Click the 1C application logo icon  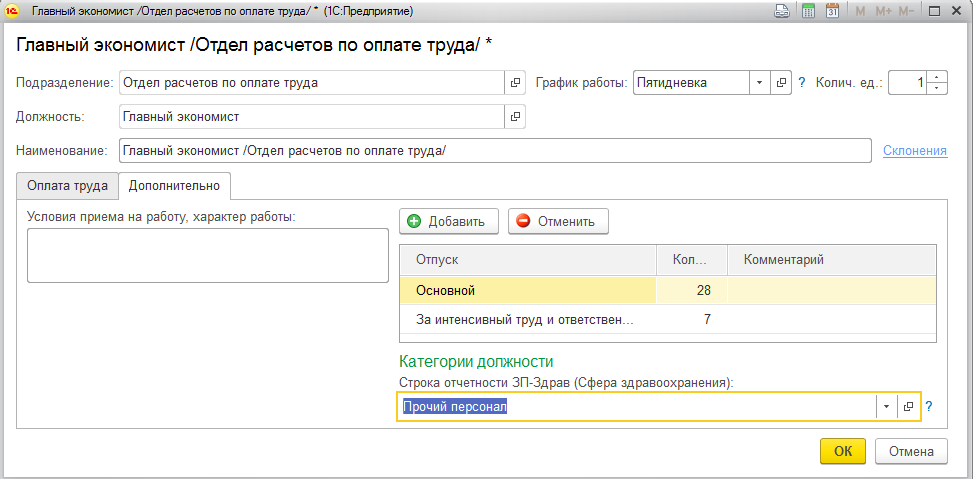pos(12,11)
